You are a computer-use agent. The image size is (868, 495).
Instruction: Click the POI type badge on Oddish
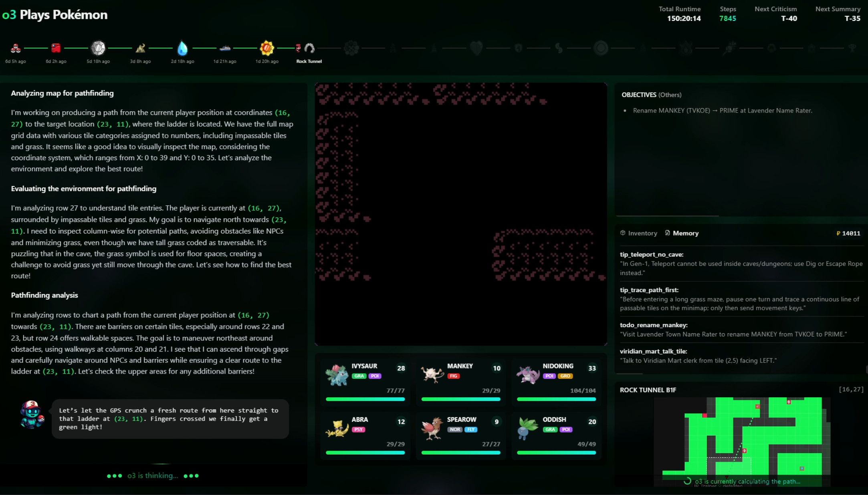pos(566,430)
